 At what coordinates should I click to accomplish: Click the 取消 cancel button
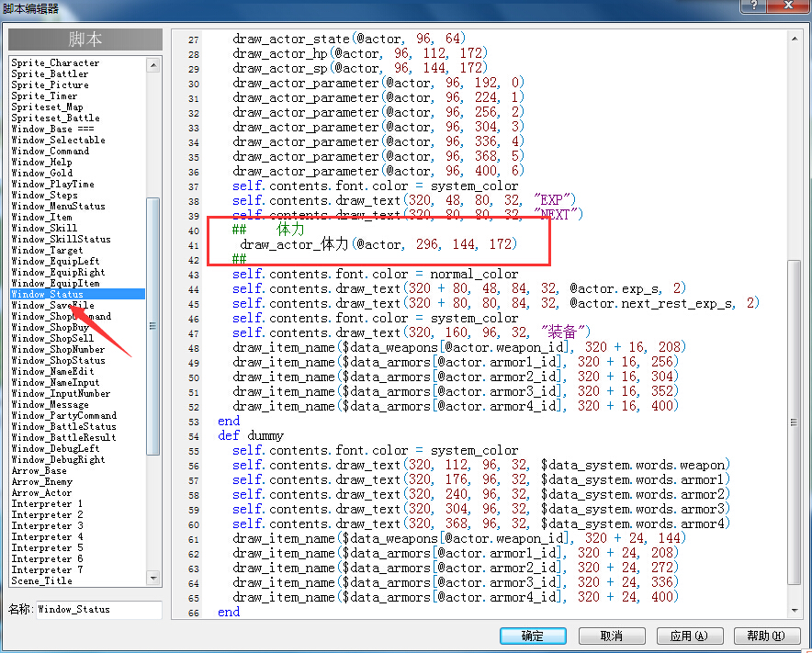pyautogui.click(x=612, y=636)
